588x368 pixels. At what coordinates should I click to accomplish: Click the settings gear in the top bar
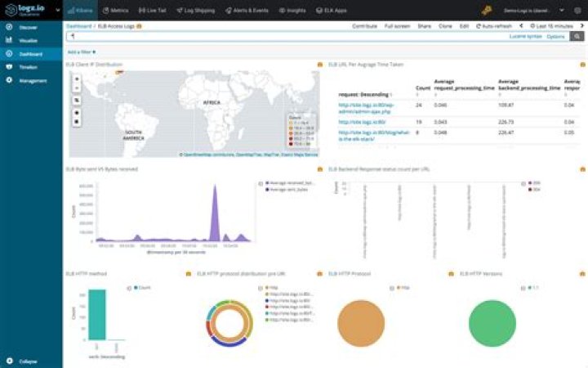point(576,11)
